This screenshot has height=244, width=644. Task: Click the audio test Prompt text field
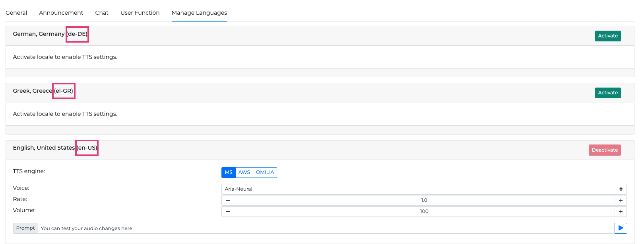coord(326,228)
